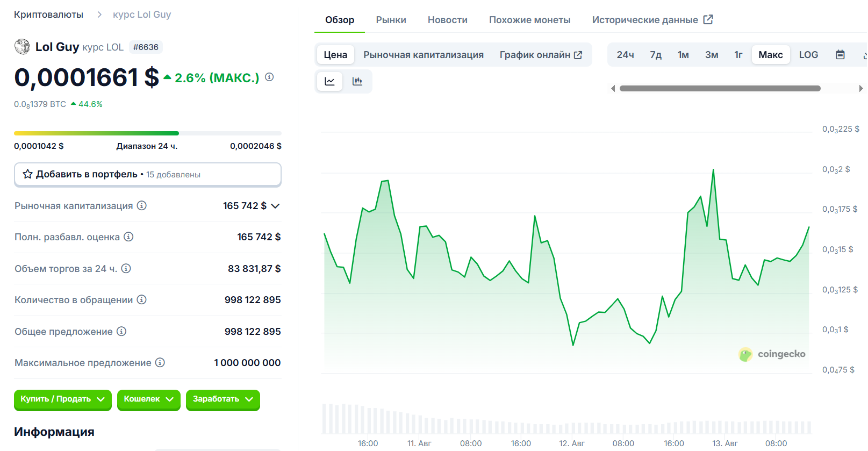This screenshot has height=451, width=868.
Task: Select the 1м time range
Action: 683,54
